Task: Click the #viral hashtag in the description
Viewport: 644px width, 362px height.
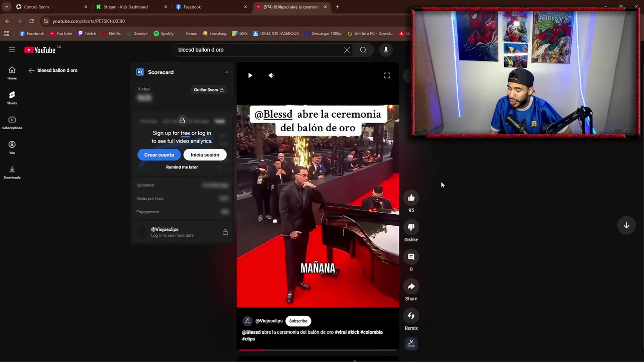Action: tap(341, 332)
